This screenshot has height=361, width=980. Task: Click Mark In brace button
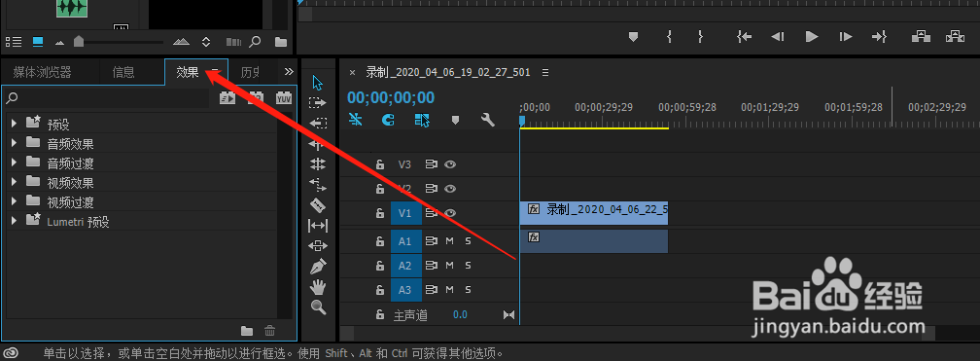[669, 37]
